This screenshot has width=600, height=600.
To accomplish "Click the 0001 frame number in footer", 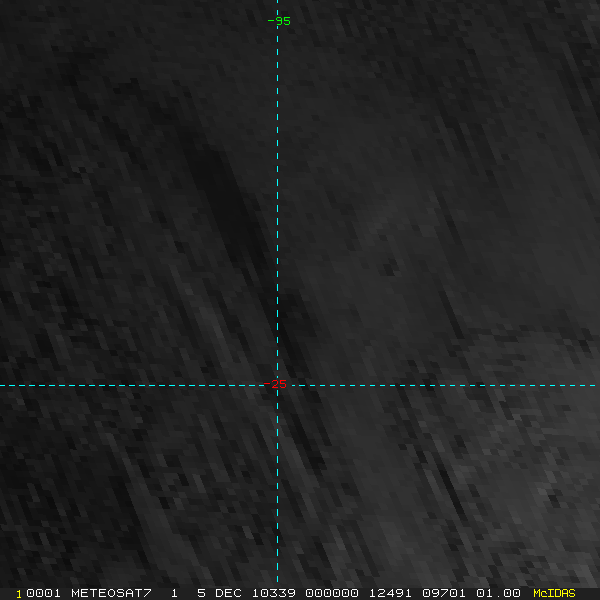I will pyautogui.click(x=43, y=593).
